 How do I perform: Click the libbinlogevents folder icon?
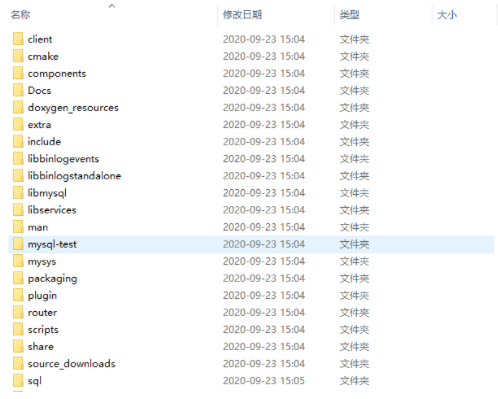(18, 158)
